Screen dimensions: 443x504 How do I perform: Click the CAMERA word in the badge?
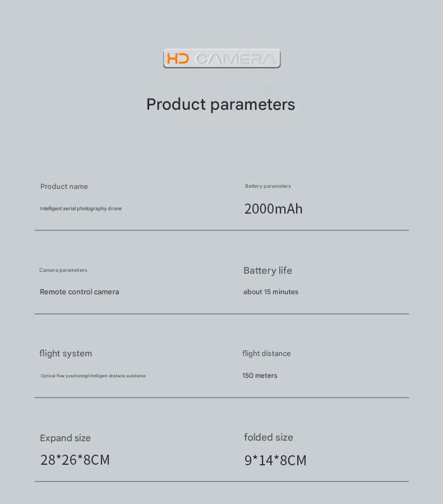point(236,59)
